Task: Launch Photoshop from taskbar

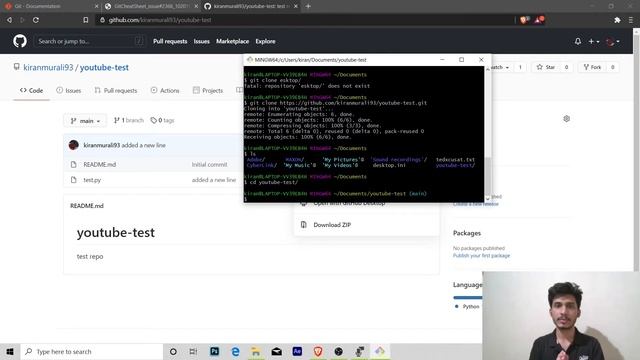Action: pyautogui.click(x=215, y=351)
